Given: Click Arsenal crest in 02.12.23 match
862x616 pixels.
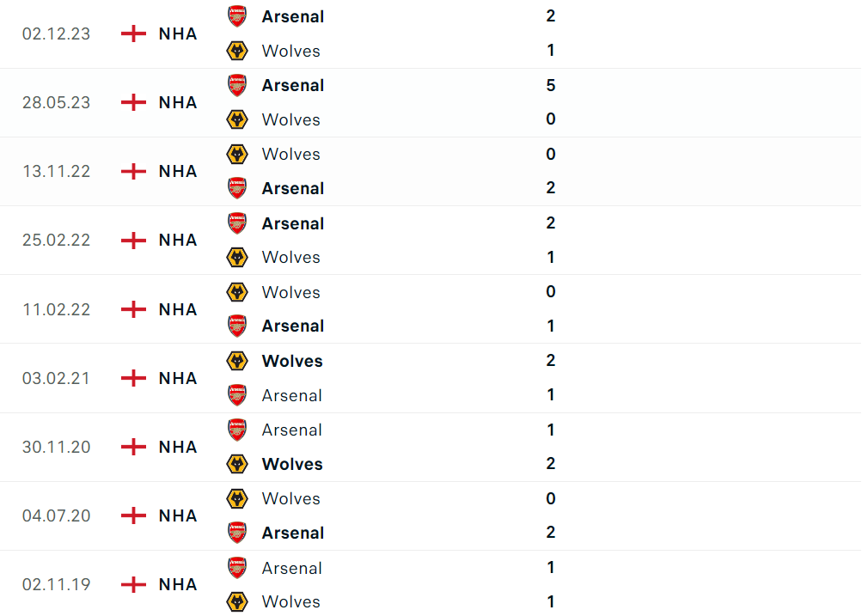Looking at the screenshot, I should (x=237, y=16).
